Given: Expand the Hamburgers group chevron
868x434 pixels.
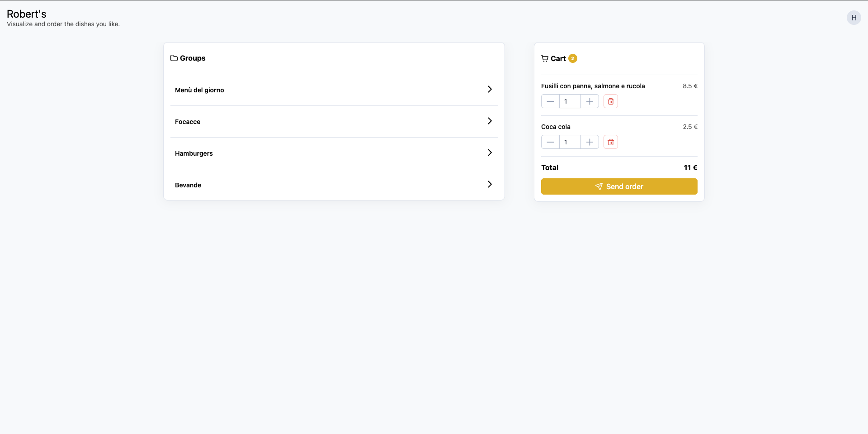Looking at the screenshot, I should point(490,153).
